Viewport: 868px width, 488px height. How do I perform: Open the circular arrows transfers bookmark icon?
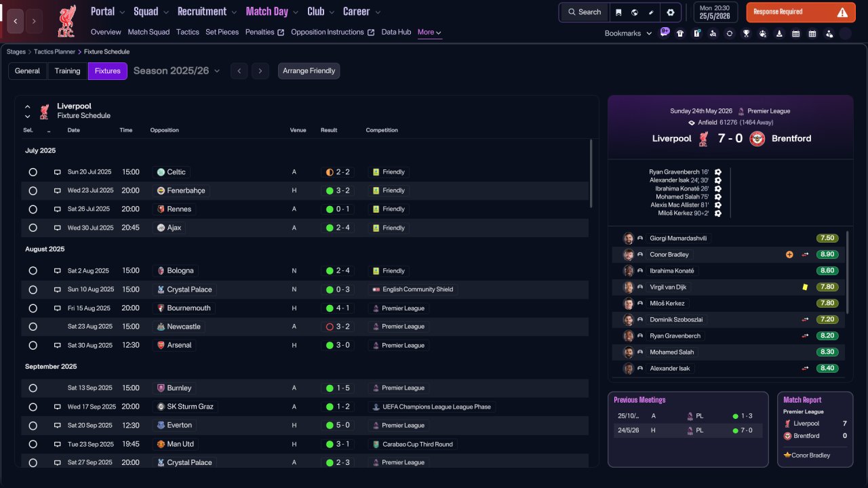[x=729, y=33]
